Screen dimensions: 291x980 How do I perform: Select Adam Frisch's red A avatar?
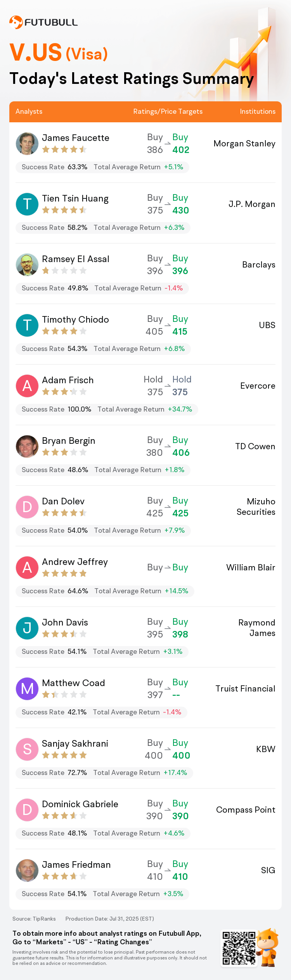click(x=27, y=386)
